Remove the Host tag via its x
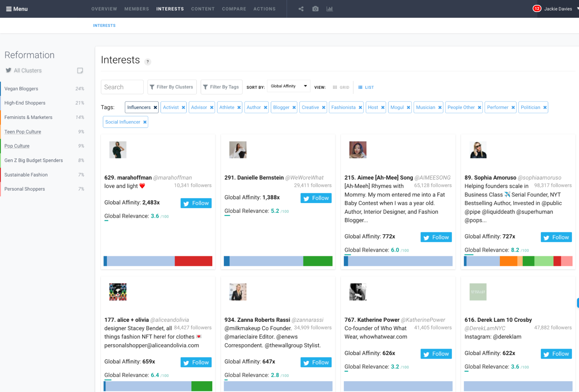 pyautogui.click(x=383, y=107)
